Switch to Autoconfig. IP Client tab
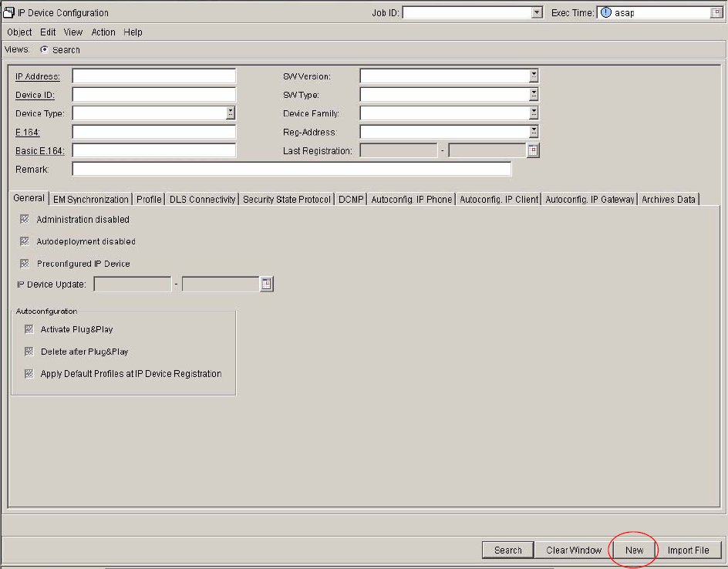 [499, 199]
